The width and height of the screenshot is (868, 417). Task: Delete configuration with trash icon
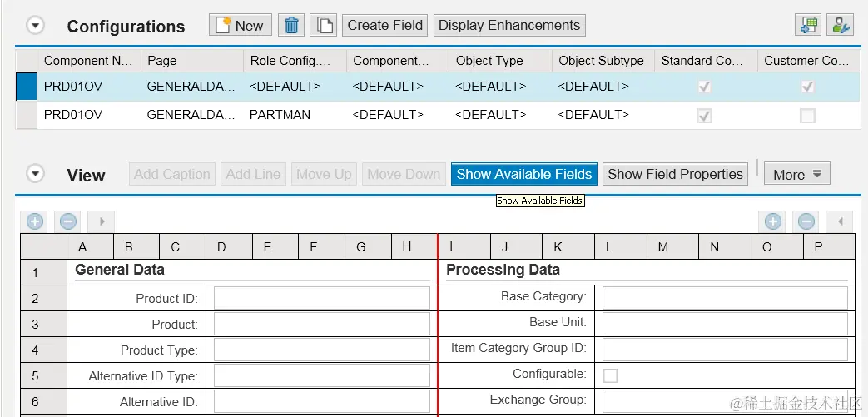pos(292,26)
